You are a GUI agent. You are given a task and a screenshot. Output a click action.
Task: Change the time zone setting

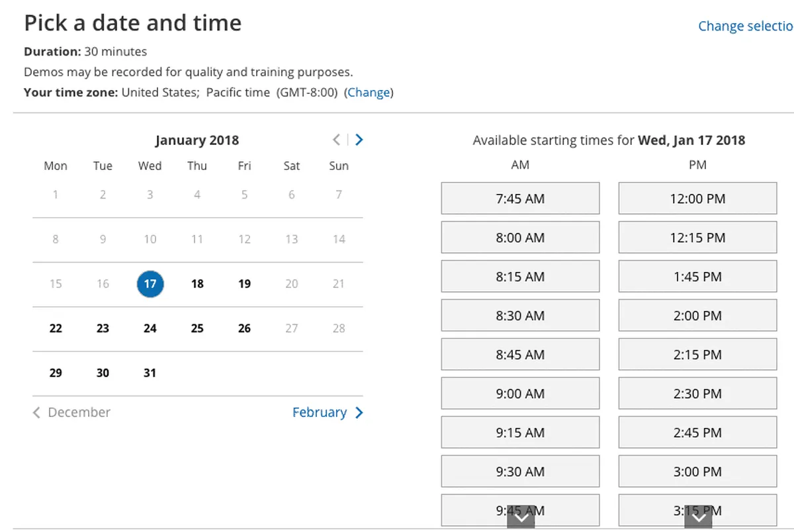coord(369,93)
